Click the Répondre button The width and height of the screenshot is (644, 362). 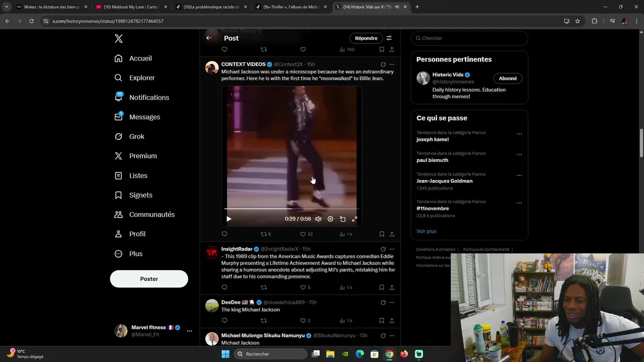click(x=366, y=38)
